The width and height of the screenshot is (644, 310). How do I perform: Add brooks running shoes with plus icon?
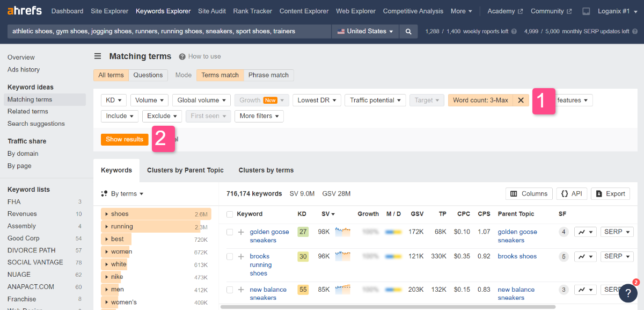(241, 256)
